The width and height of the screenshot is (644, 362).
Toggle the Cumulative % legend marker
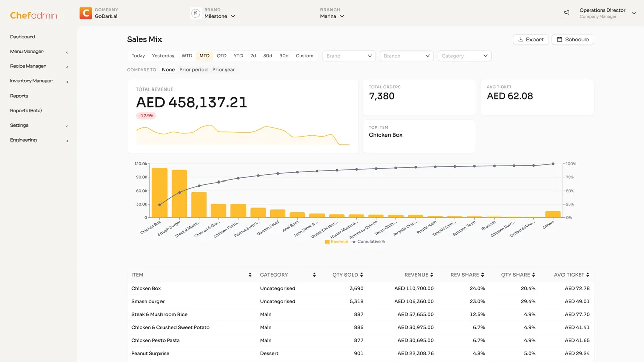[354, 242]
